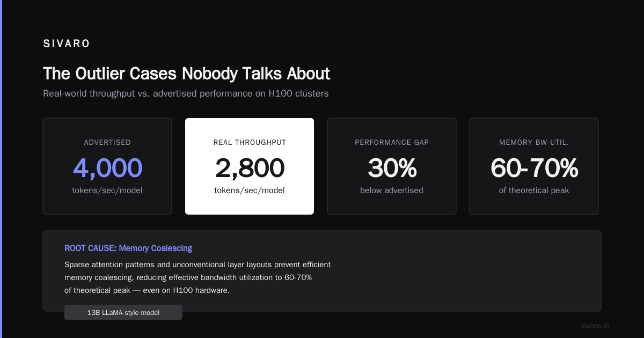This screenshot has width=644, height=338.
Task: Click the 2,800 throughput number
Action: [250, 168]
